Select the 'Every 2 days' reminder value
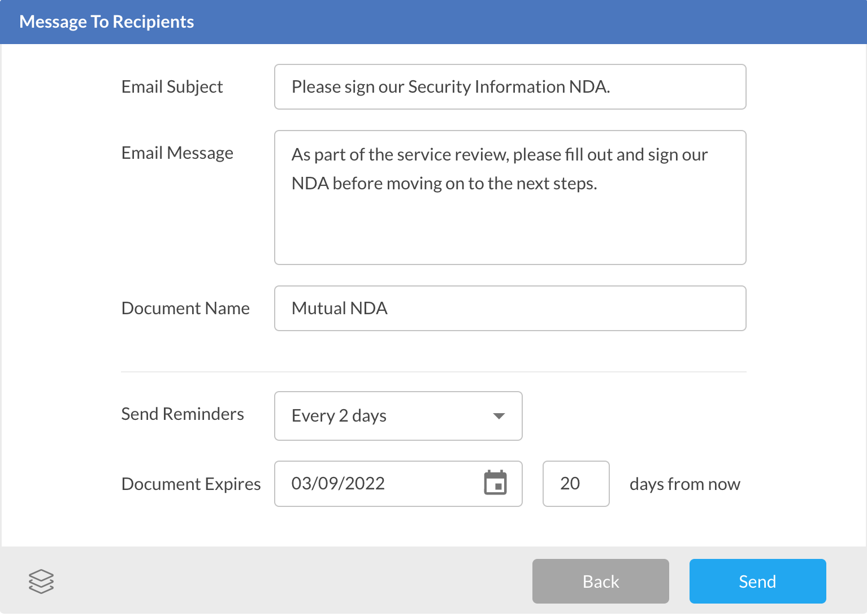Viewport: 867px width, 616px height. (x=339, y=416)
